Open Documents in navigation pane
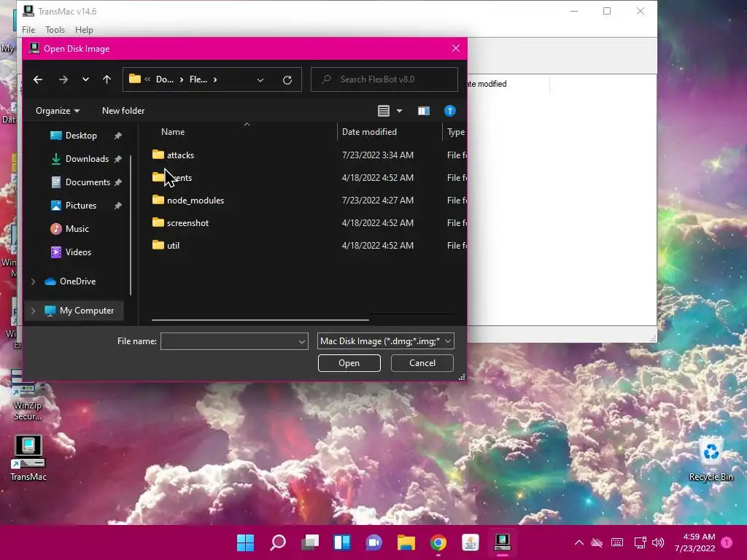This screenshot has height=560, width=747. point(88,182)
